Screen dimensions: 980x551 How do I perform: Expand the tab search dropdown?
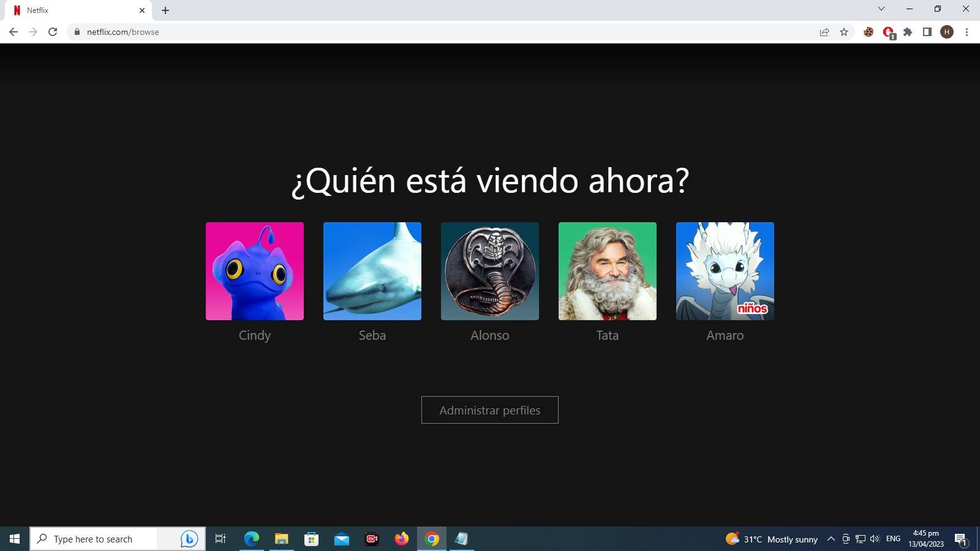pos(881,9)
